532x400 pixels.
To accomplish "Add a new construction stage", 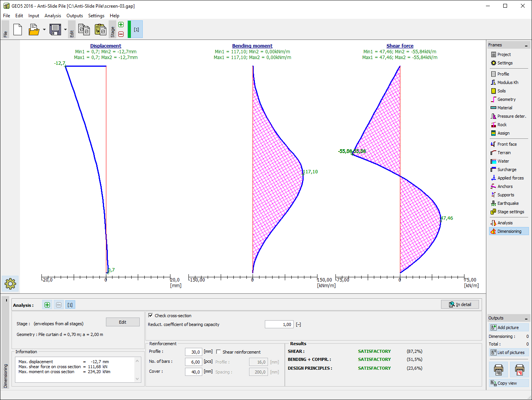I will [121, 25].
